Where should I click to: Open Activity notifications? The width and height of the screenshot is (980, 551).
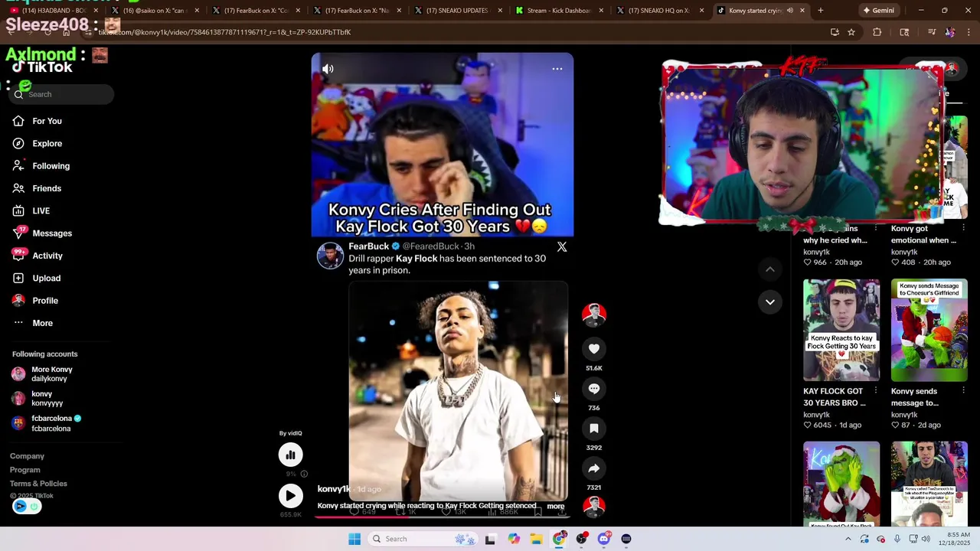click(x=47, y=256)
